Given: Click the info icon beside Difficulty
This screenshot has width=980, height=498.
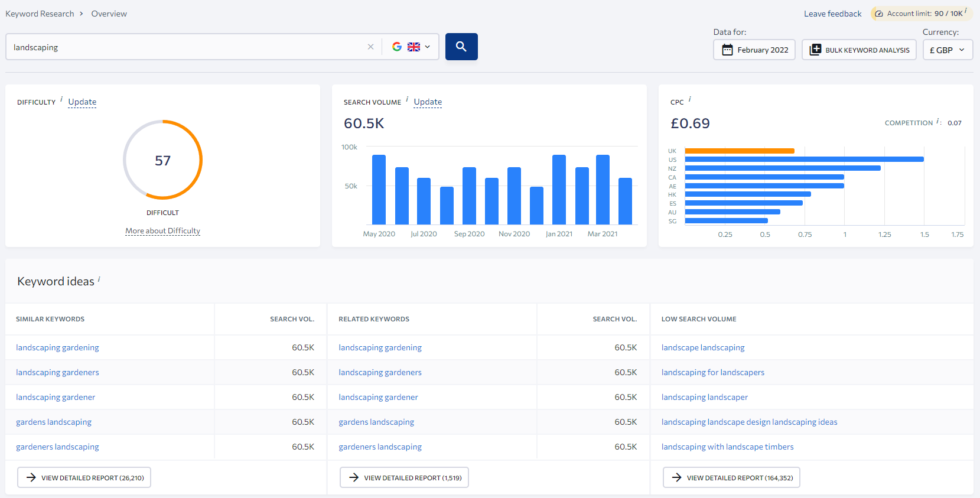Looking at the screenshot, I should (x=61, y=99).
